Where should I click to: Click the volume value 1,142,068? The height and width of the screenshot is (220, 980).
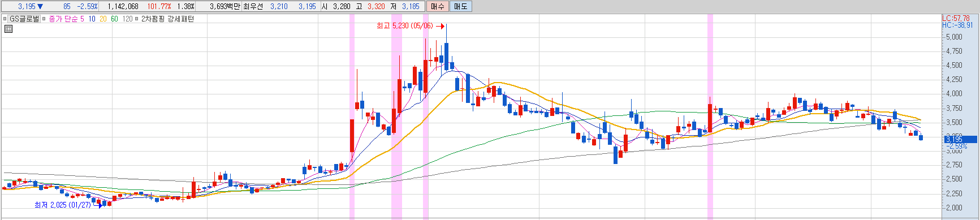coord(123,6)
